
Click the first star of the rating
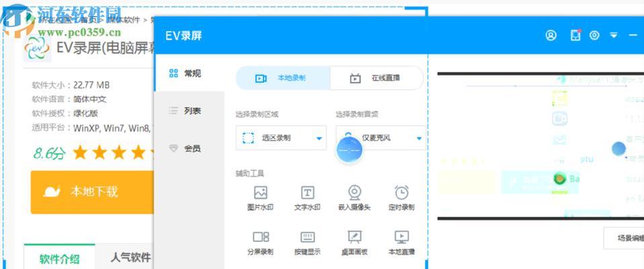pyautogui.click(x=80, y=153)
